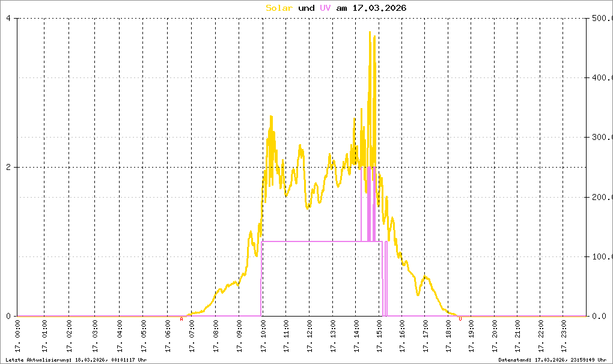Click the 'Letzte Aktualisierung' timestamp text
The height and width of the screenshot is (364, 613).
(x=76, y=360)
